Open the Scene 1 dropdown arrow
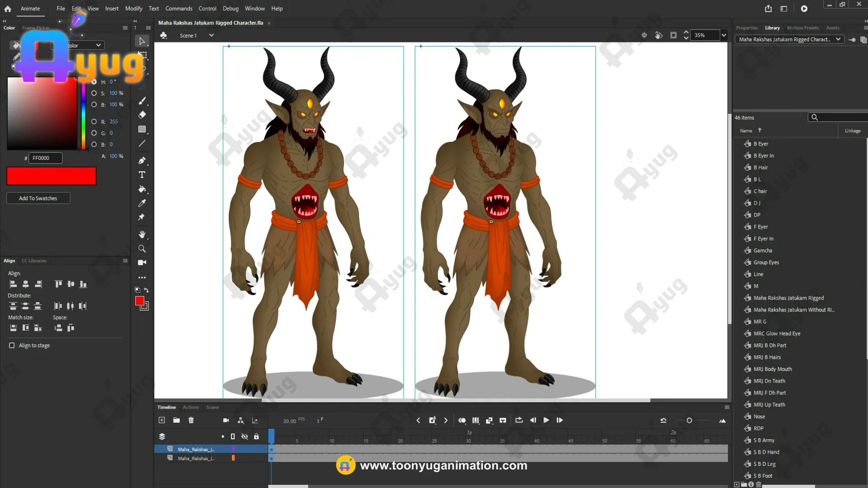Viewport: 868px width, 488px height. 211,35
